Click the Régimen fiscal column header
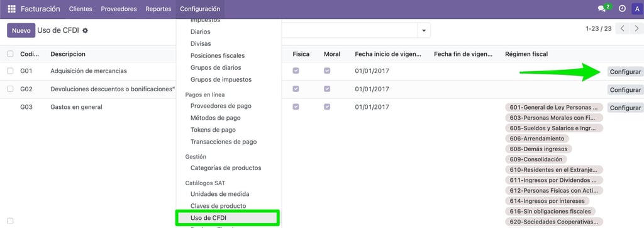644x228 pixels. [526, 54]
